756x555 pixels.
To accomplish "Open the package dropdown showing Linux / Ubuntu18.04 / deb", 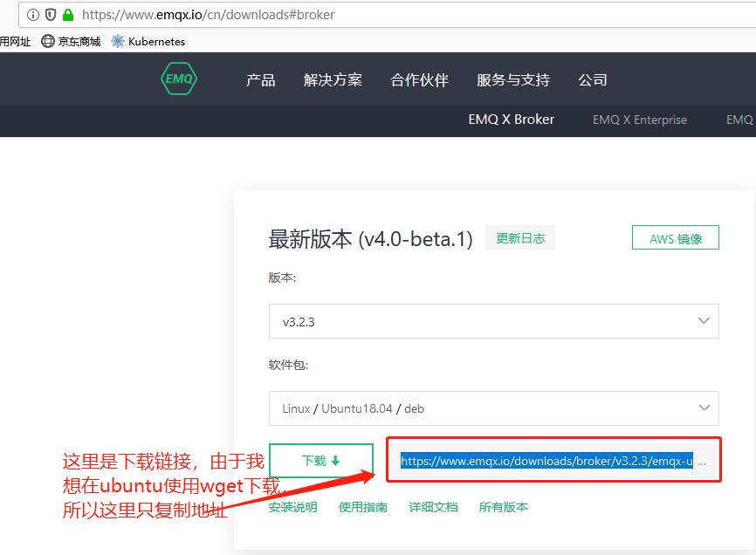I will [494, 408].
